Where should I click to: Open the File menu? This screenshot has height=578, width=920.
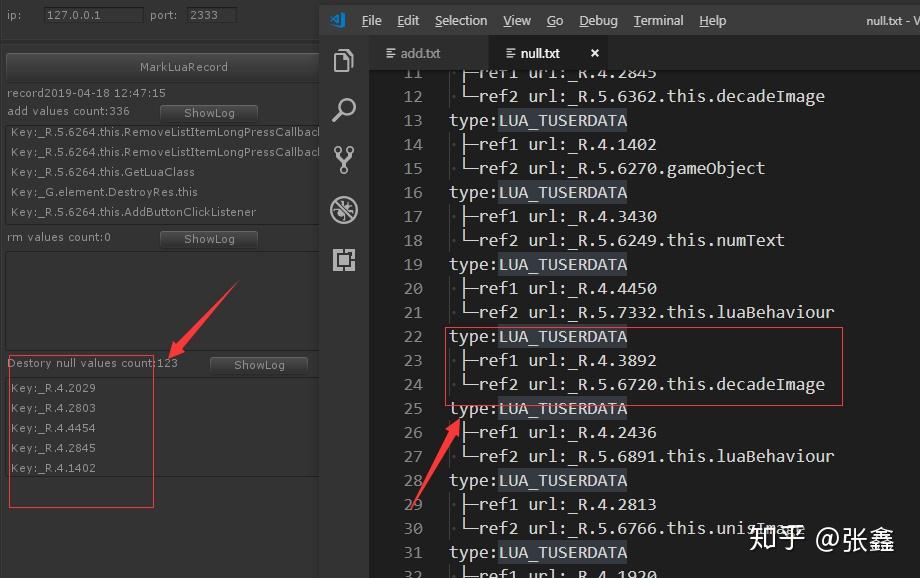tap(371, 20)
